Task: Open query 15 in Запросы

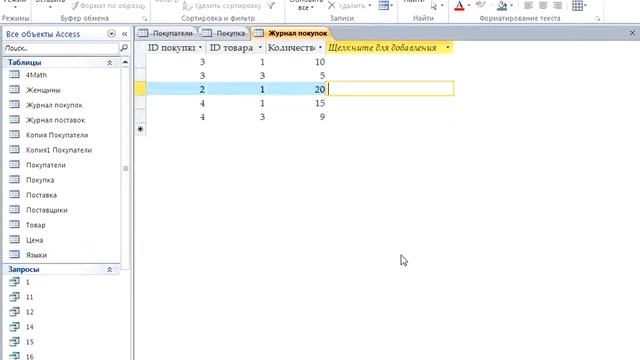Action: pyautogui.click(x=29, y=342)
